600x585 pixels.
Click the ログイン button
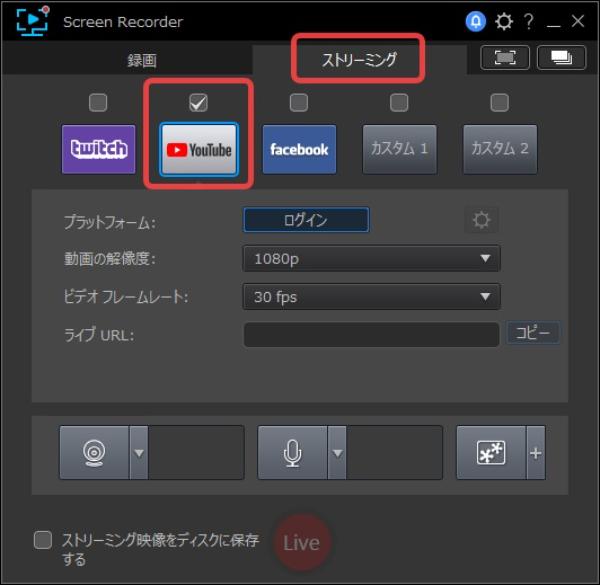click(x=306, y=220)
